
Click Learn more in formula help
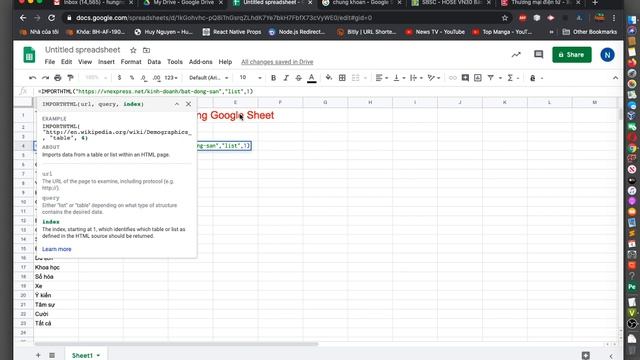56,249
